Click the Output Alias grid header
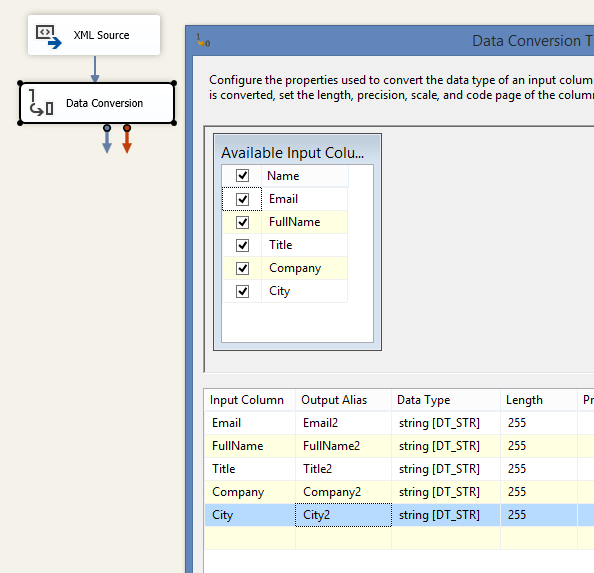This screenshot has width=594, height=573. [x=343, y=400]
